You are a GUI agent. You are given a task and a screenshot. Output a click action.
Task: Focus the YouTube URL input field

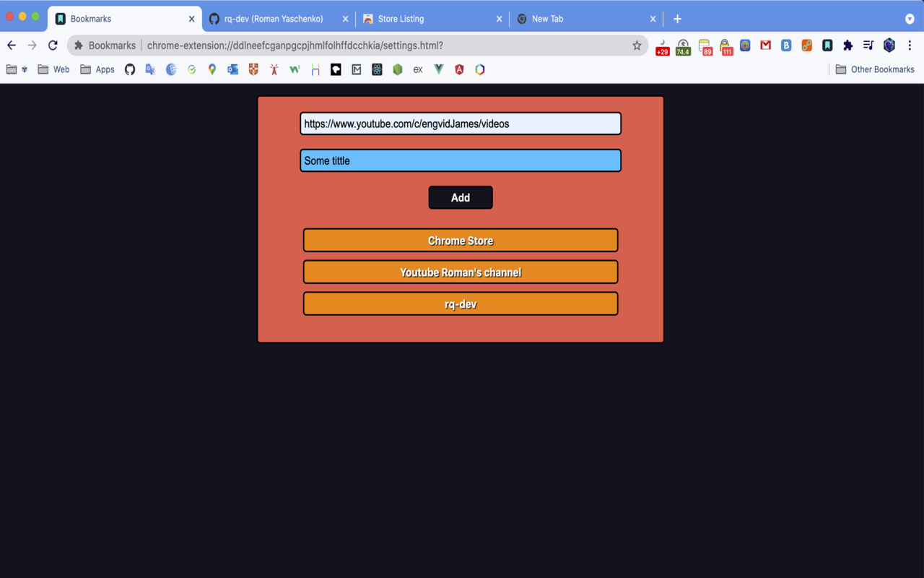coord(461,124)
